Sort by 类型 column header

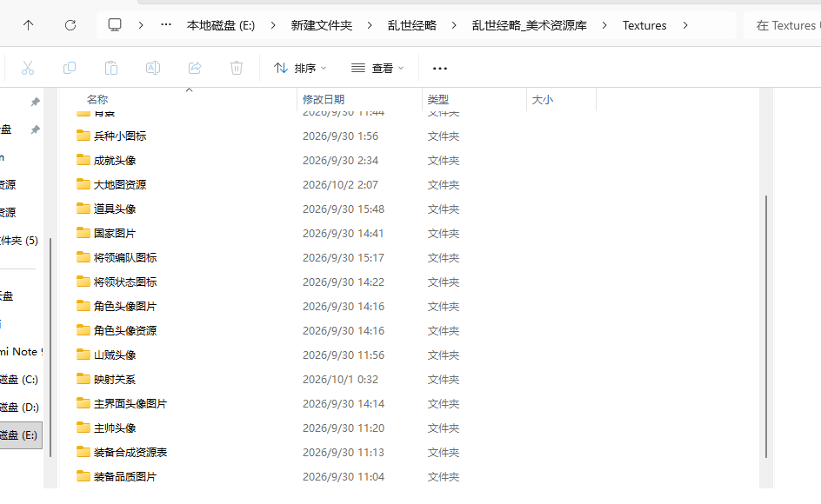pos(438,99)
